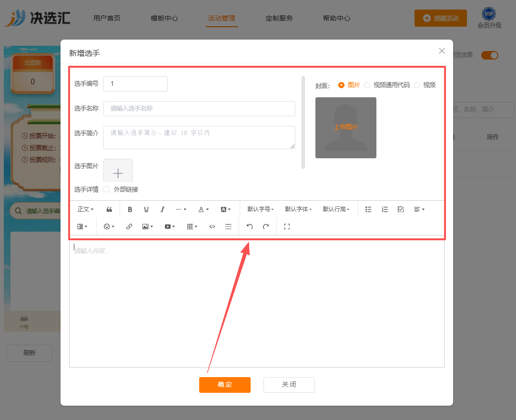This screenshot has width=516, height=420.
Task: Open the insert table dropdown
Action: (192, 226)
